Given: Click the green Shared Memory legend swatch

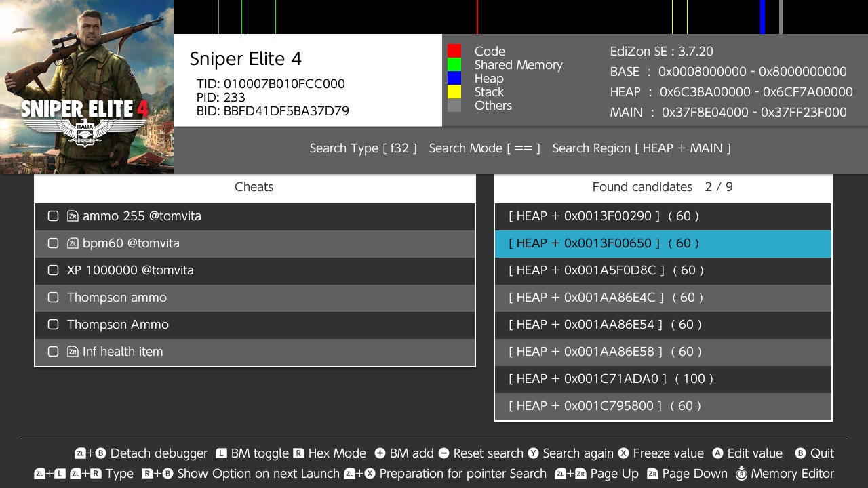Looking at the screenshot, I should coord(454,64).
